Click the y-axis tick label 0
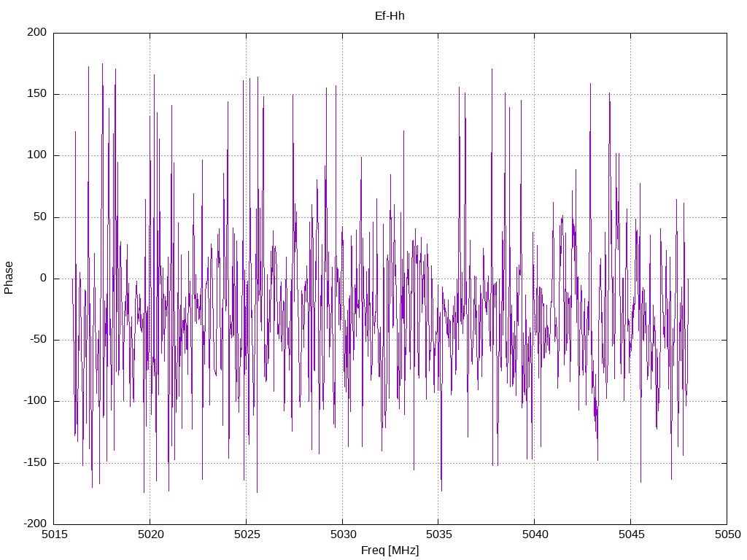 (x=44, y=278)
